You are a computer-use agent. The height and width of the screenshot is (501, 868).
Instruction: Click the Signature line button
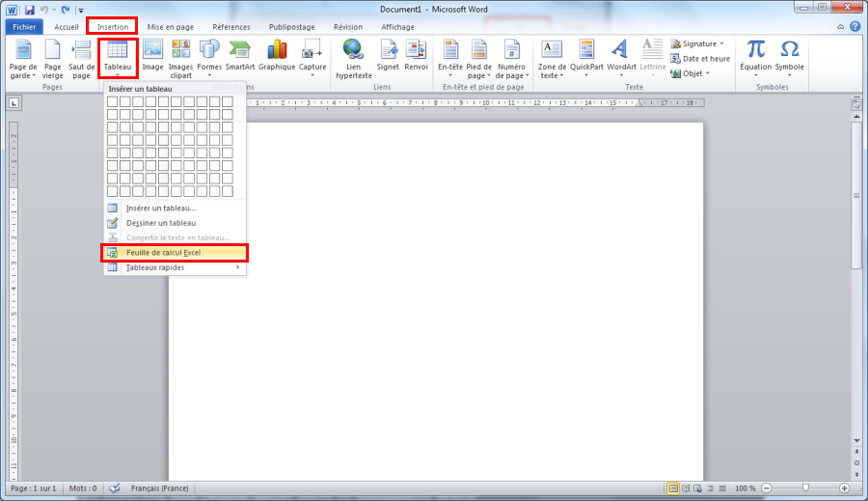pyautogui.click(x=697, y=43)
